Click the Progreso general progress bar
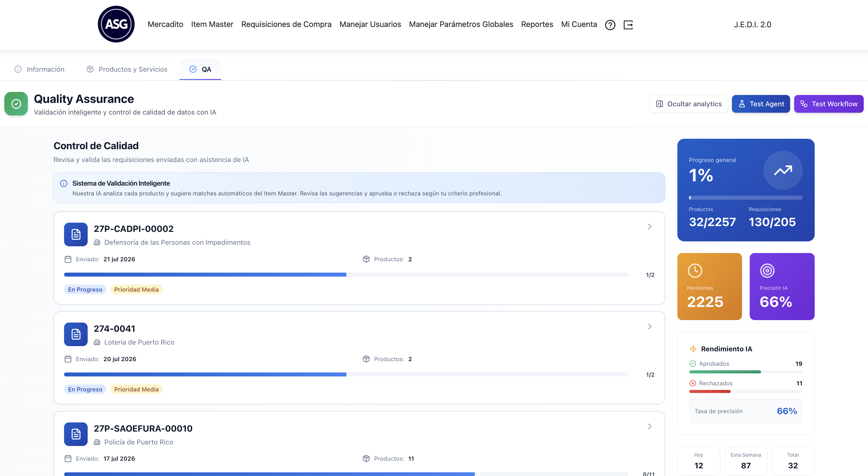Viewport: 868px width, 476px height. [x=746, y=198]
